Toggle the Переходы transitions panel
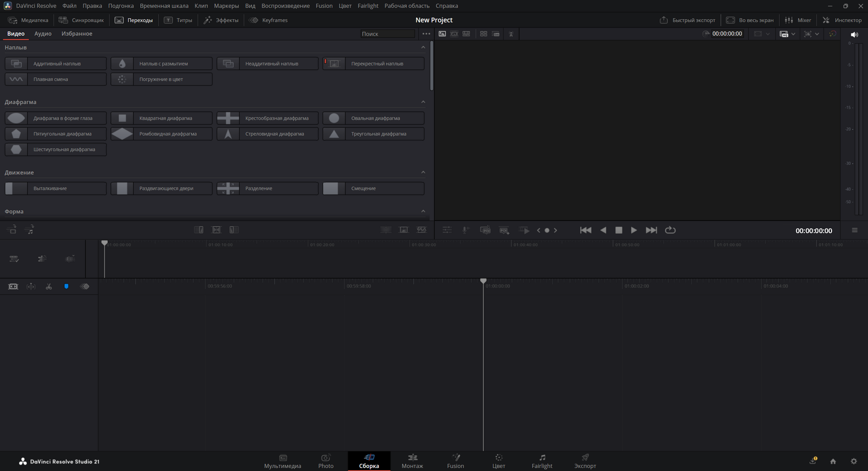 pos(134,20)
